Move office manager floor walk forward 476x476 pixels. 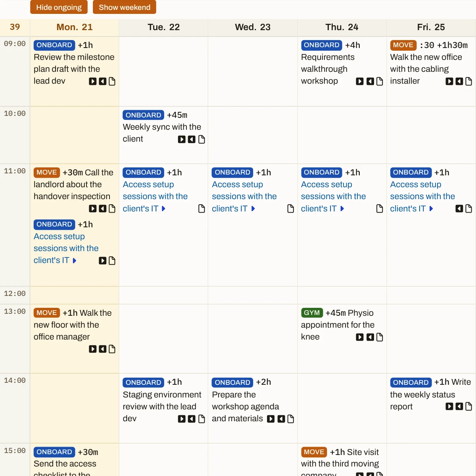tap(93, 349)
